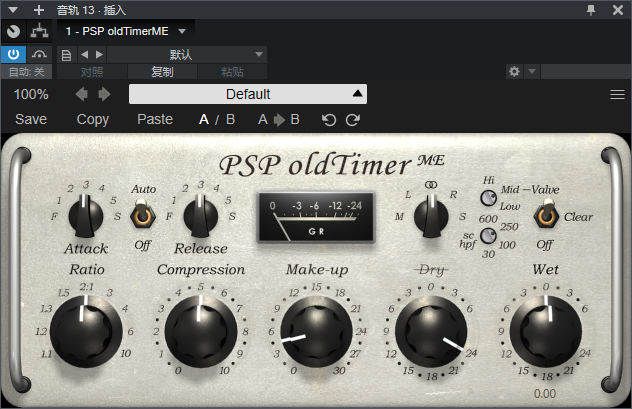Toggle the sidechain arc icon
632x409 pixels.
point(39,54)
